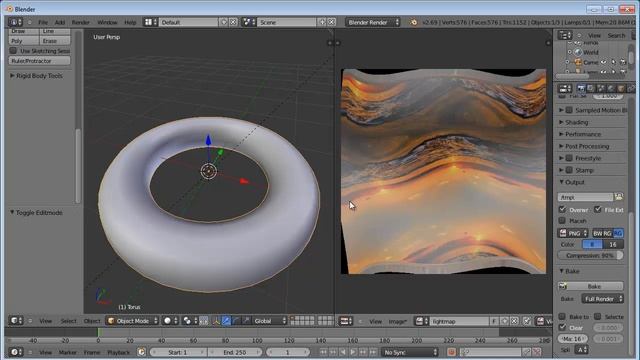Adjust the Compression 90% slider

pyautogui.click(x=591, y=255)
